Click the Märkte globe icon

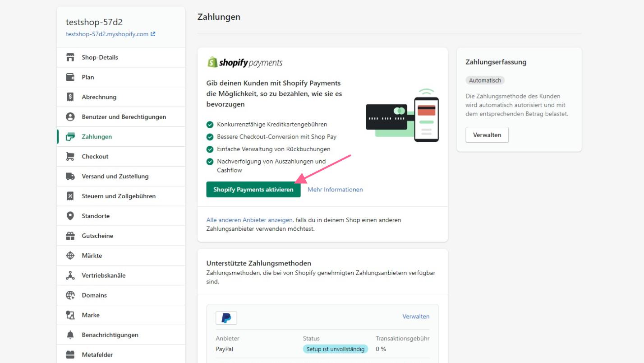[x=70, y=256]
